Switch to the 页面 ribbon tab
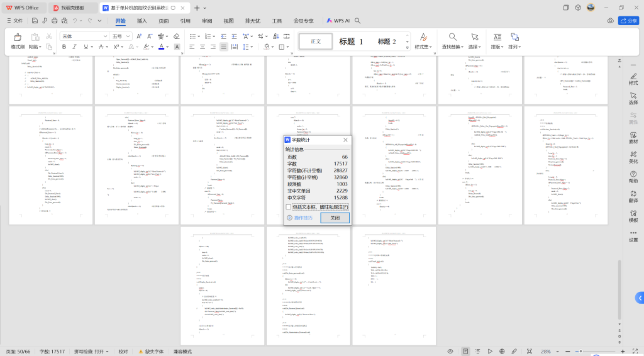 [x=164, y=21]
